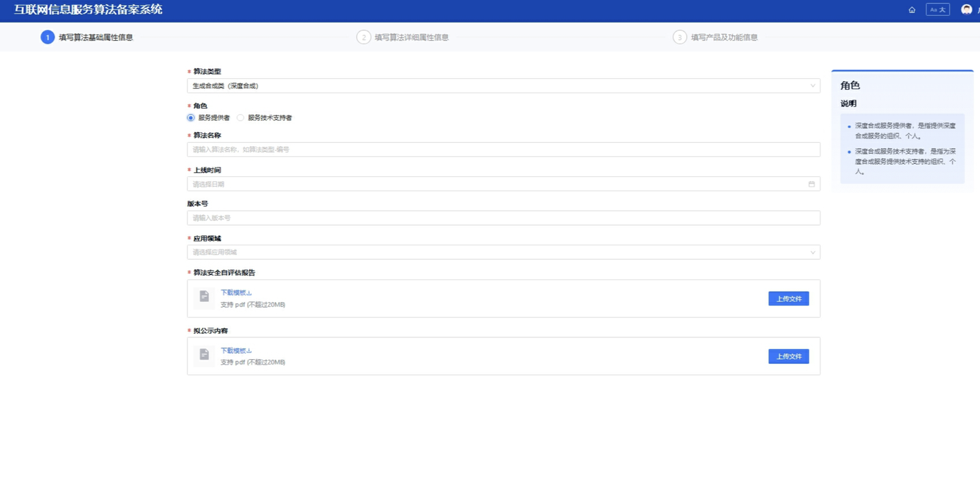The image size is (980, 491).
Task: Open the 上线时间 date picker field
Action: (x=497, y=184)
